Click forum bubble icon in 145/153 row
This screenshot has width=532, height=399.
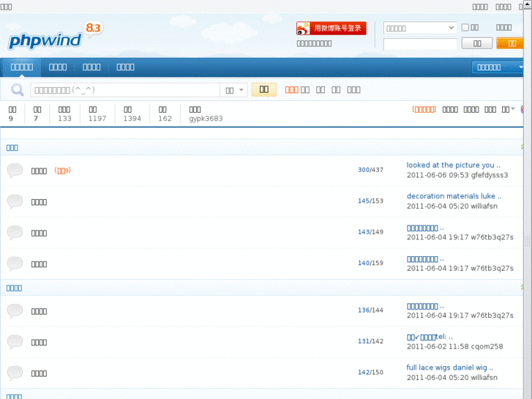pos(15,201)
